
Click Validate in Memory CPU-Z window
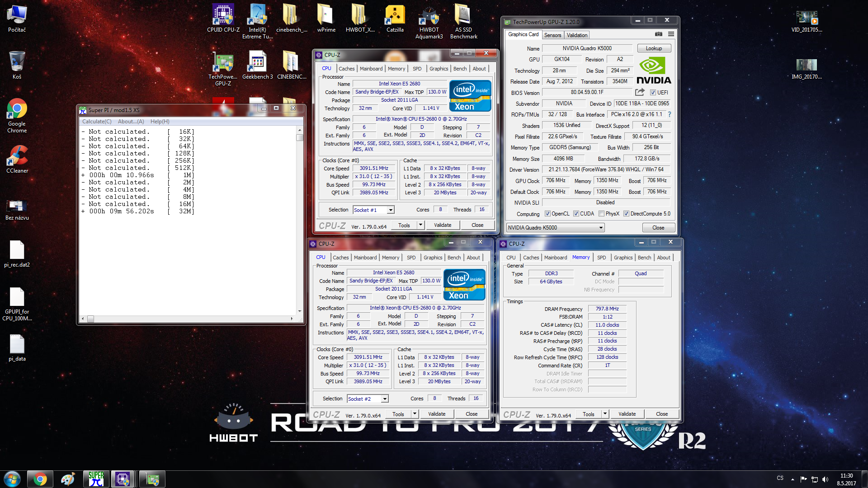pos(627,414)
